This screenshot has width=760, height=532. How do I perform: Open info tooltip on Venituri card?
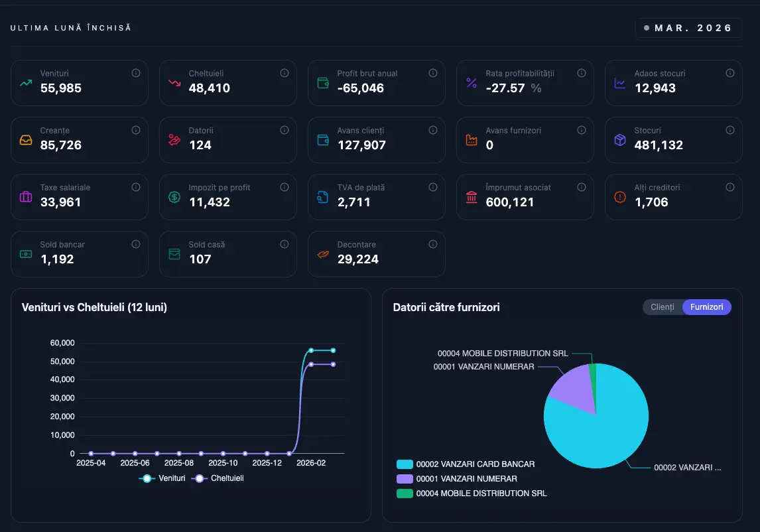pos(136,73)
